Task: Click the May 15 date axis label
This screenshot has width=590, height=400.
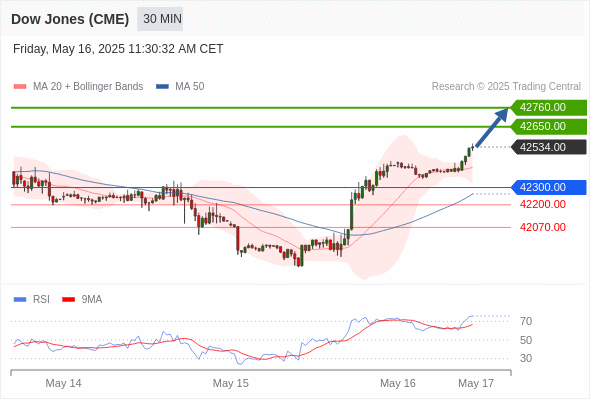Action: [x=231, y=383]
